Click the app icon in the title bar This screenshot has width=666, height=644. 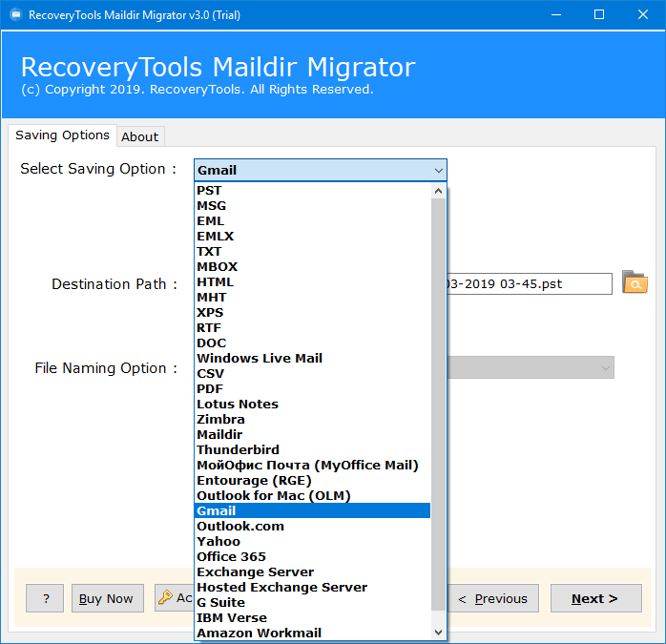pyautogui.click(x=16, y=15)
